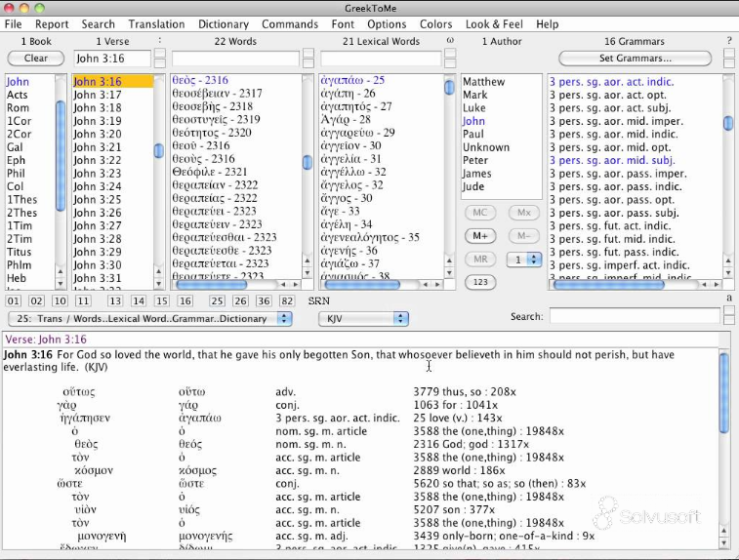Screen dimensions: 739x560
Task: Click the SRN label
Action: pyautogui.click(x=319, y=300)
